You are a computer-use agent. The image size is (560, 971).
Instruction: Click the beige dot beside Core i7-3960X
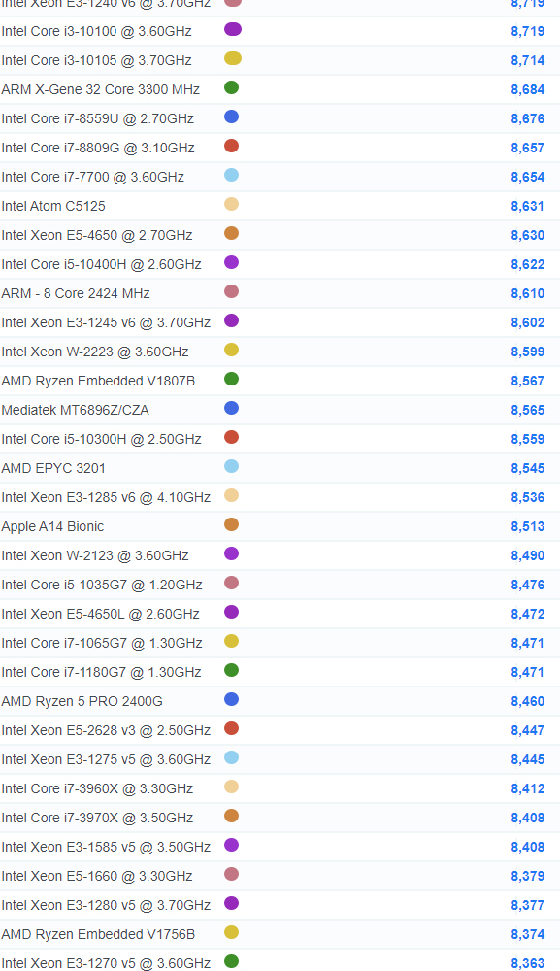click(x=231, y=787)
